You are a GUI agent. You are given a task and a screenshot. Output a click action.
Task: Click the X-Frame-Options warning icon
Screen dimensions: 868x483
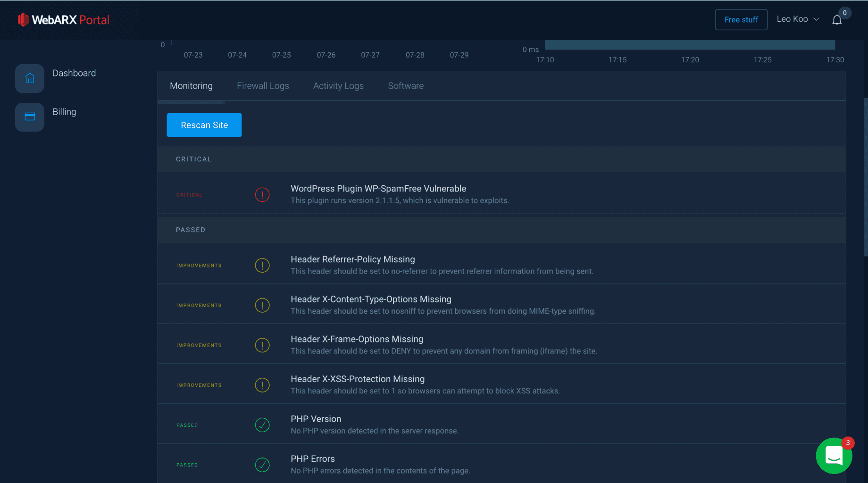coord(262,345)
